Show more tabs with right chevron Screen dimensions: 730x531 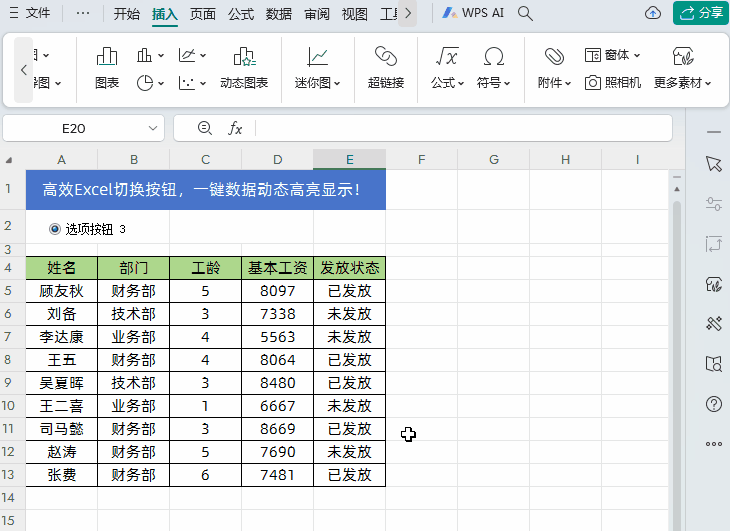point(408,13)
